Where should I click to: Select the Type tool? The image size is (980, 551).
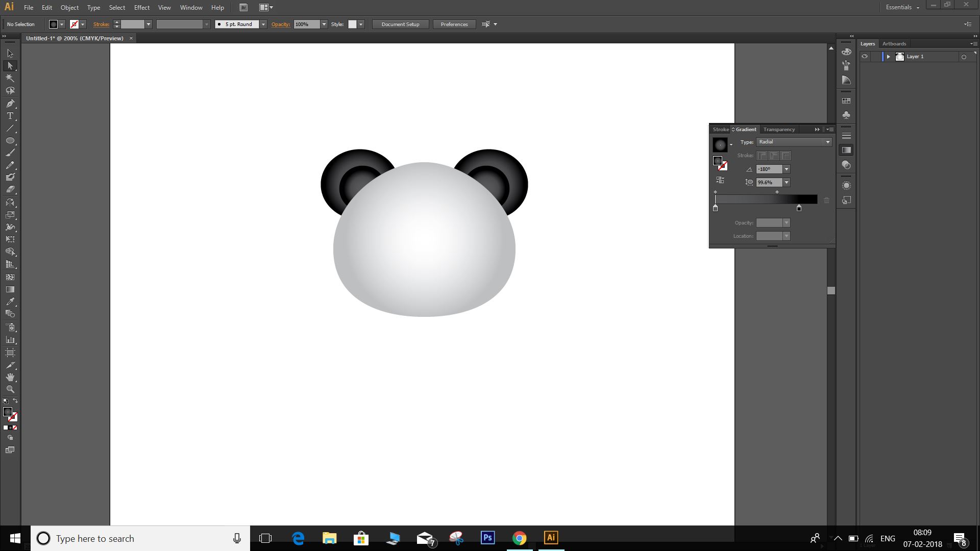10,116
